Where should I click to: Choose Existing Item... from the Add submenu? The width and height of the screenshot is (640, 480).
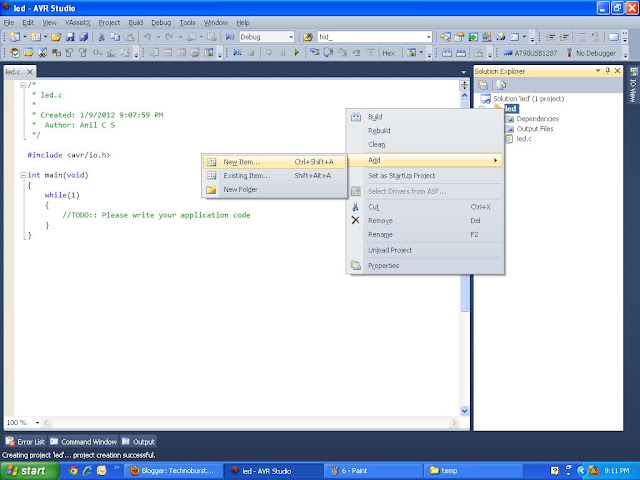click(x=275, y=176)
